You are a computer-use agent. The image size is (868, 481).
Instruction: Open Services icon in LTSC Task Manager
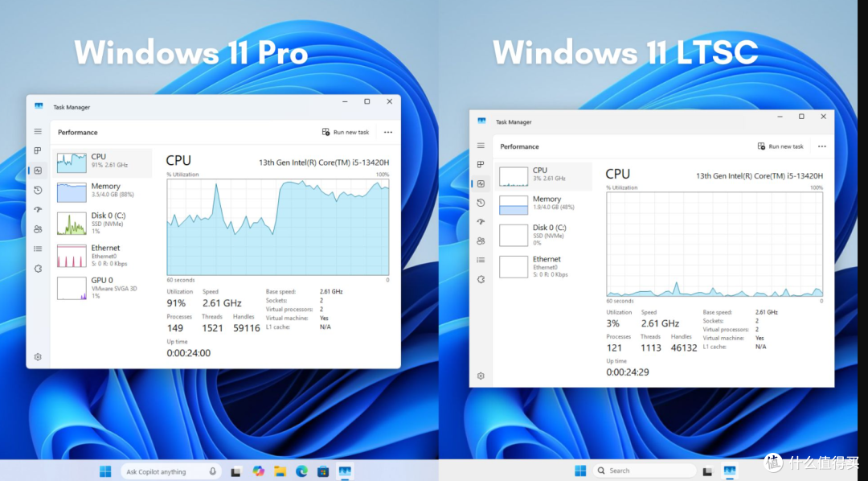pyautogui.click(x=481, y=279)
